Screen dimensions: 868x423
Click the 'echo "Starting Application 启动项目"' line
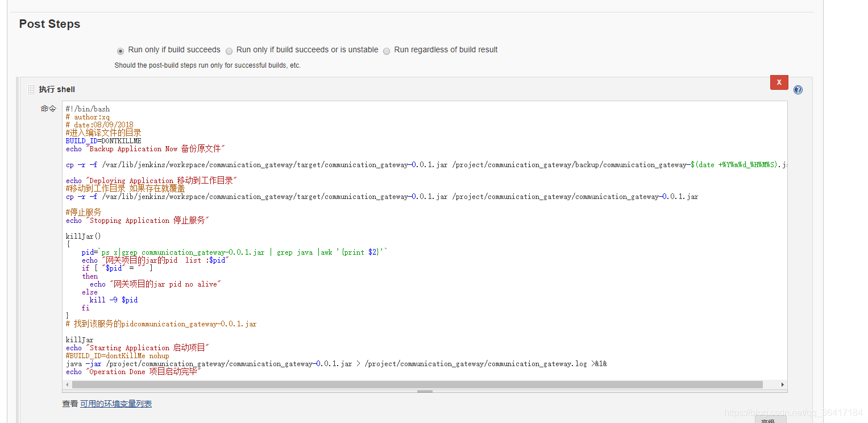[x=138, y=348]
